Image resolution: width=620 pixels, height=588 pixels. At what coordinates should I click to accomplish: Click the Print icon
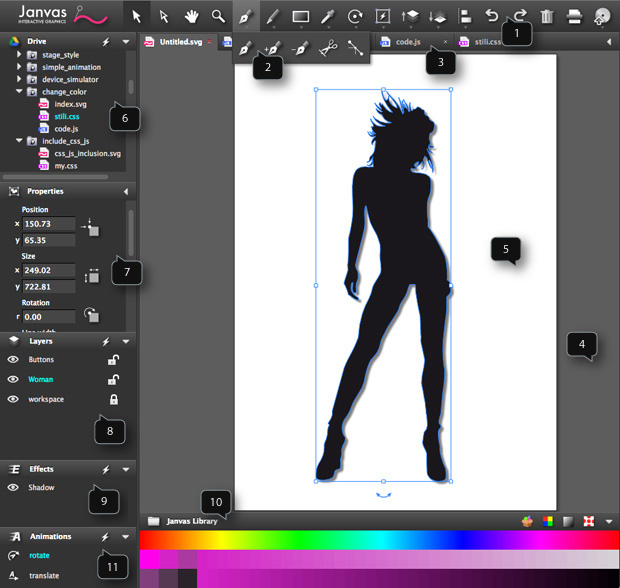(x=574, y=16)
